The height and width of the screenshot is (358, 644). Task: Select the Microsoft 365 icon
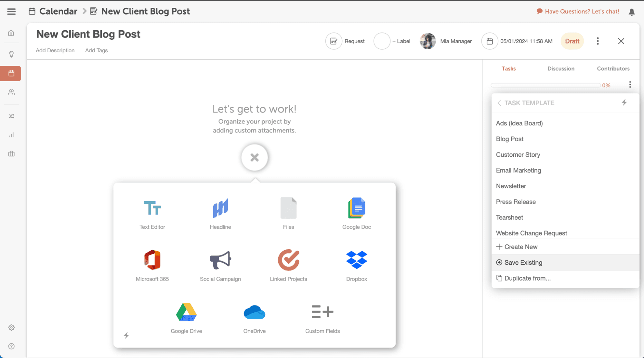click(x=152, y=260)
